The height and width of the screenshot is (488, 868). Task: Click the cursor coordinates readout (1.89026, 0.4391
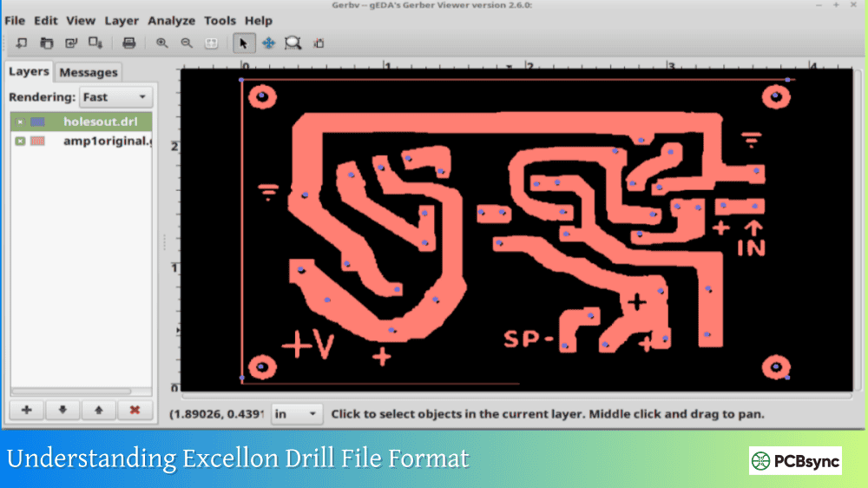point(216,414)
